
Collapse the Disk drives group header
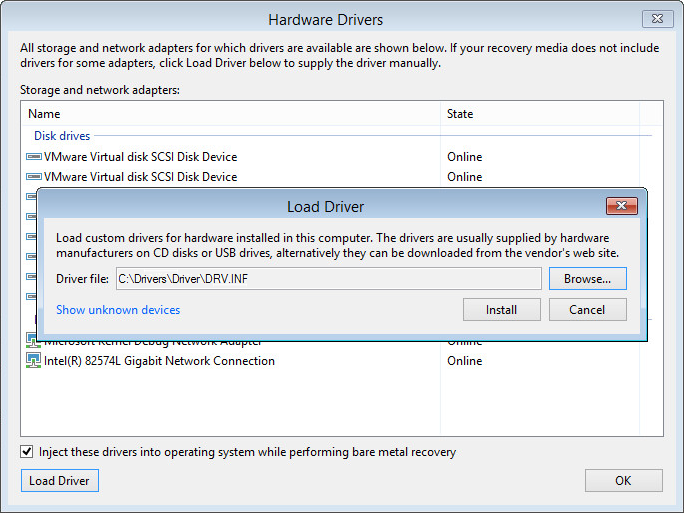[x=62, y=136]
